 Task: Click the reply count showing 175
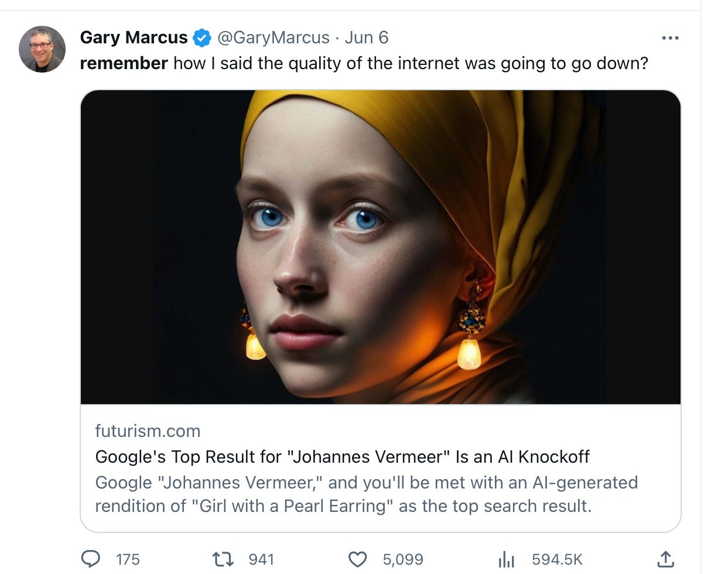click(127, 559)
